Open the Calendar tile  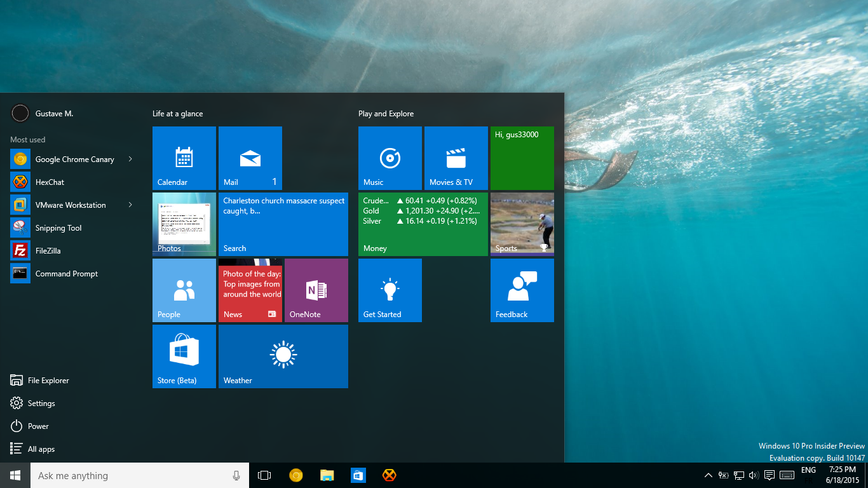[184, 158]
